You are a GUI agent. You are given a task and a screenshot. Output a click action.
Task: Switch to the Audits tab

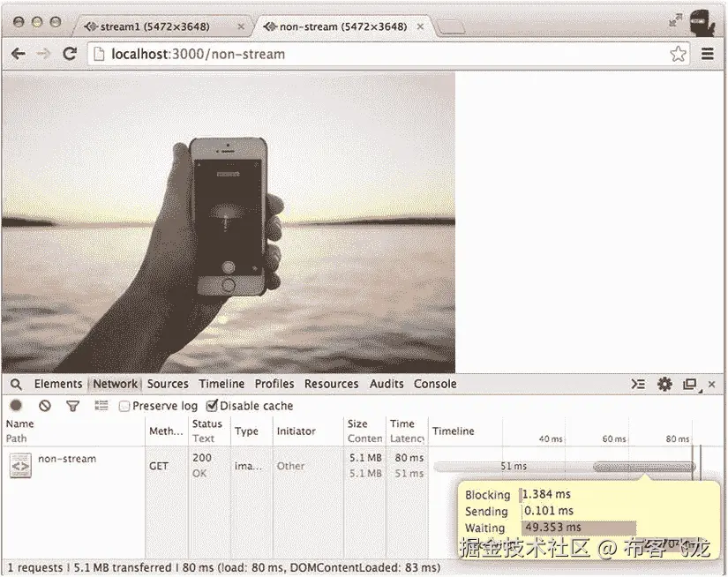tap(387, 384)
